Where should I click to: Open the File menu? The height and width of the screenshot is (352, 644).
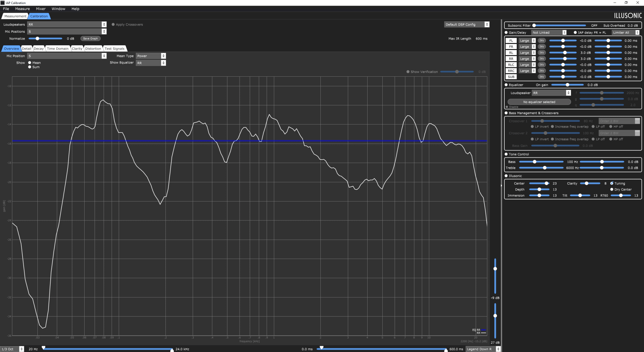(x=6, y=9)
